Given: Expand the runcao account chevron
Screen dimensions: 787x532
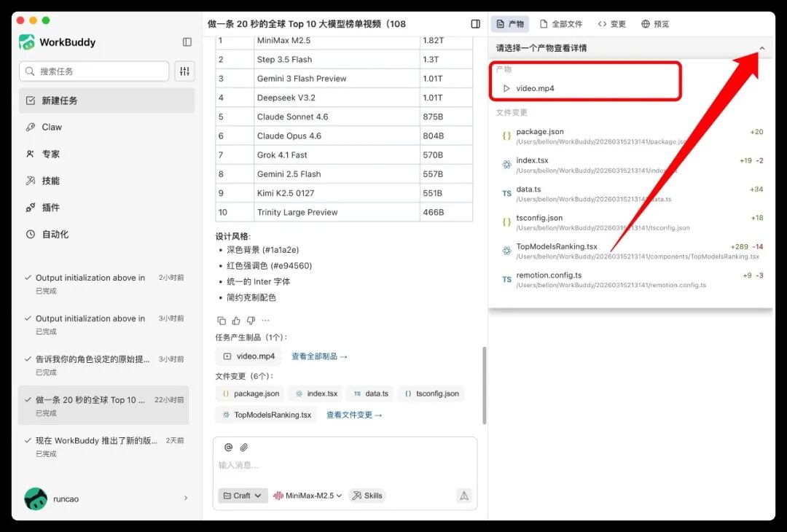Looking at the screenshot, I should coord(186,498).
